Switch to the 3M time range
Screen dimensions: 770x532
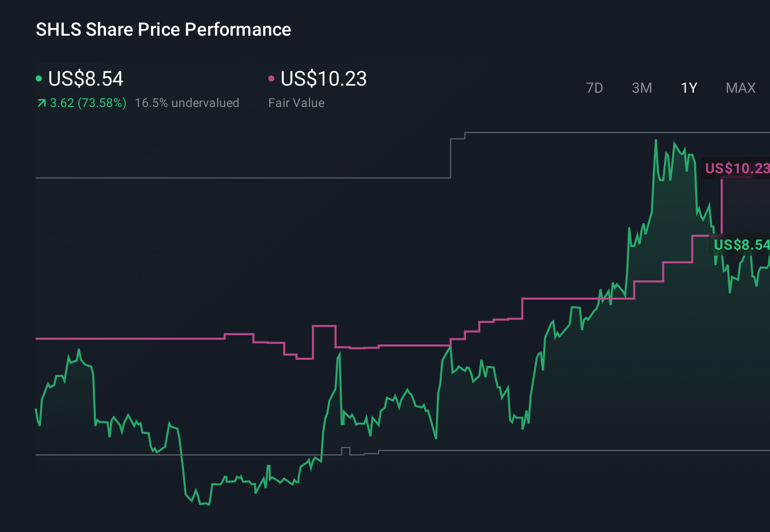pos(641,88)
